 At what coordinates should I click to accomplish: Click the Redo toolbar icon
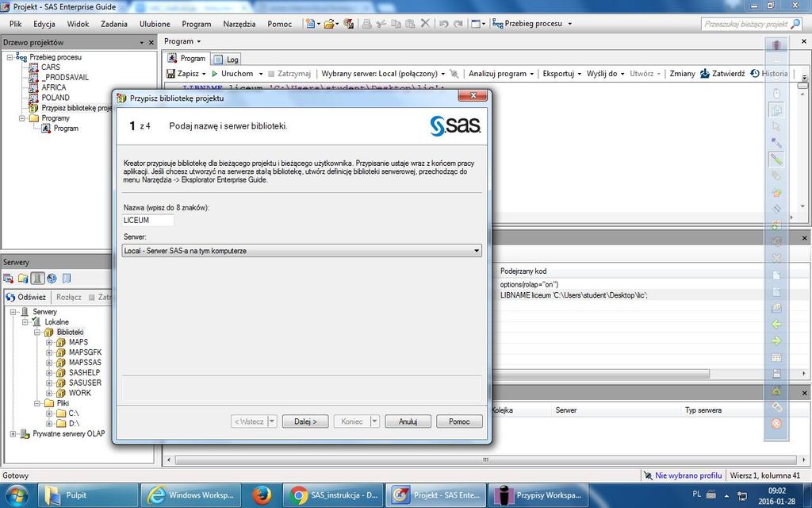pos(458,24)
